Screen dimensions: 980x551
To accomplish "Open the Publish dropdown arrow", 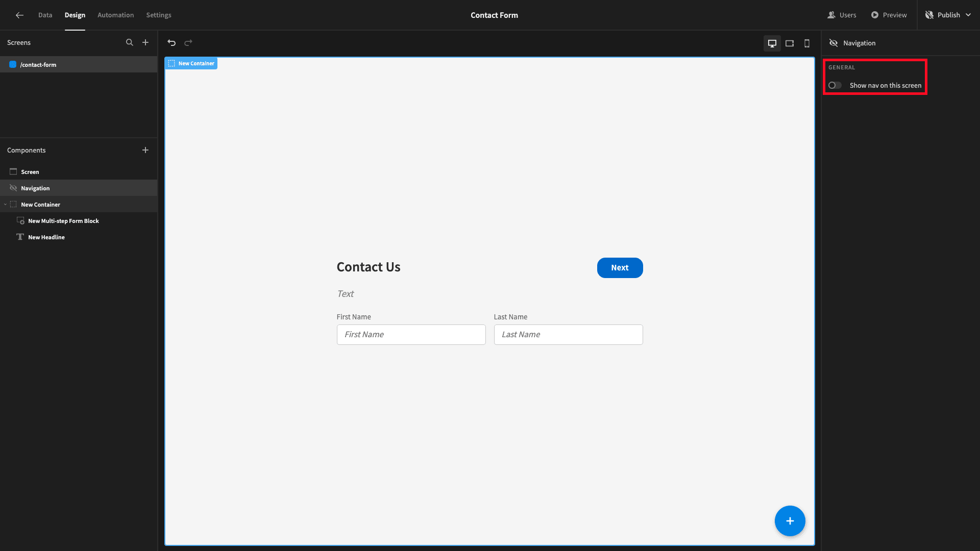I will pos(968,15).
